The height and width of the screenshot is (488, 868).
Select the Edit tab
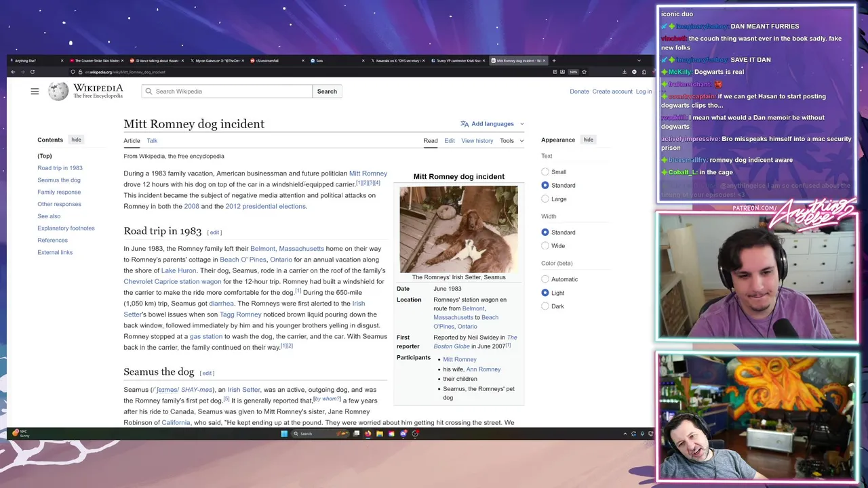point(450,141)
